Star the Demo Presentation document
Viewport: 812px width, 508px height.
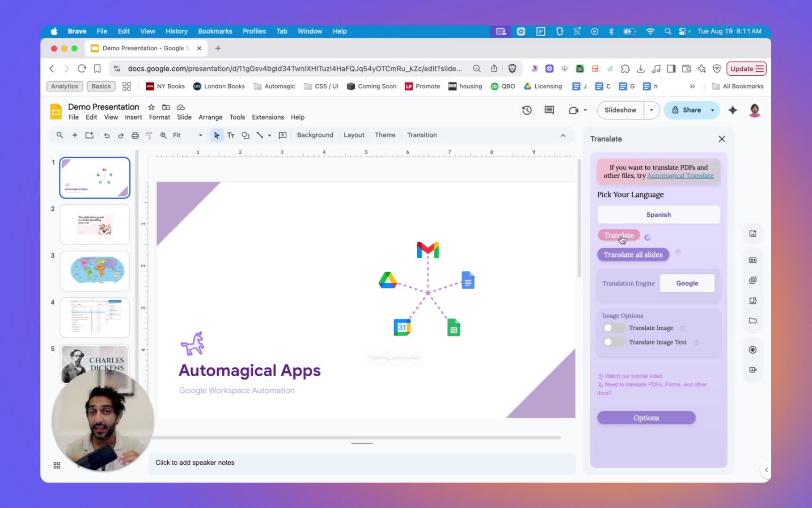(x=151, y=107)
